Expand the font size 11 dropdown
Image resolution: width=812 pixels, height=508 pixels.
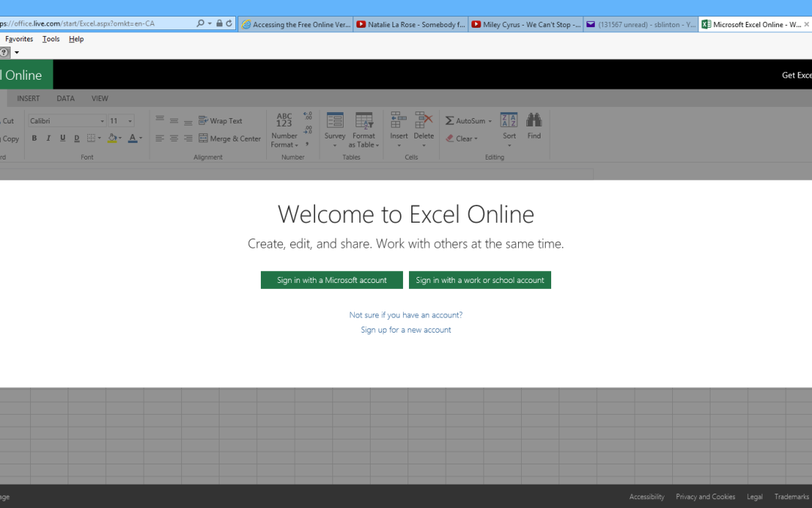pyautogui.click(x=130, y=121)
